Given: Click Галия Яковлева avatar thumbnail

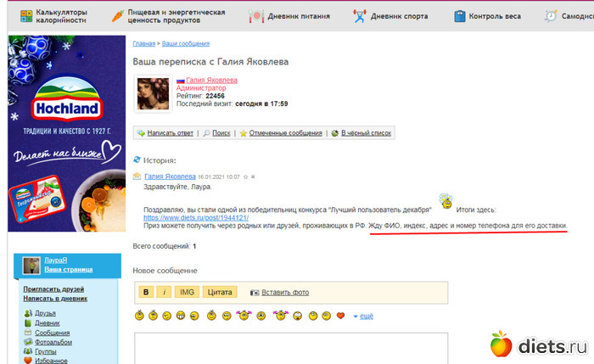Looking at the screenshot, I should (x=154, y=92).
